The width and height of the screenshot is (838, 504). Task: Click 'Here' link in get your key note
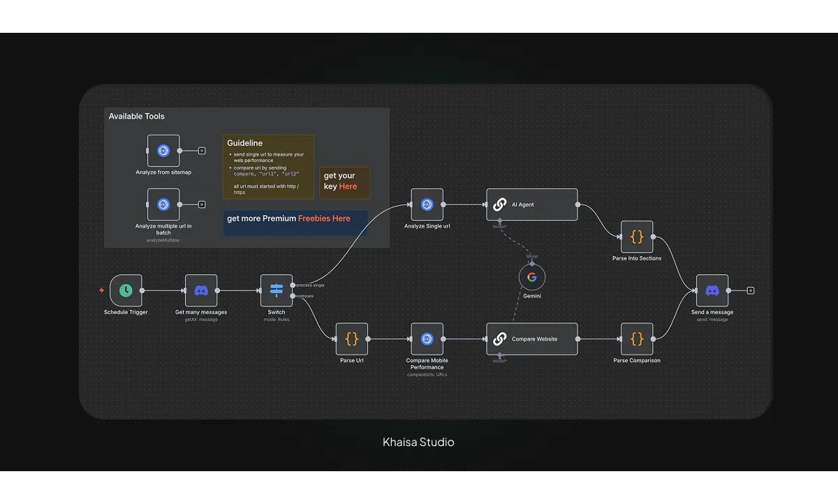[348, 186]
